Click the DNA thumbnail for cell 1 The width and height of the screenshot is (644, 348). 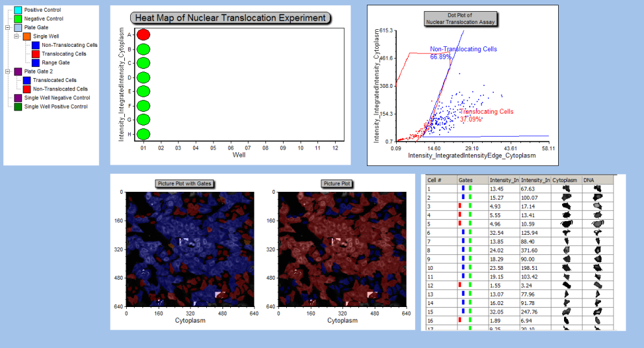pos(598,189)
